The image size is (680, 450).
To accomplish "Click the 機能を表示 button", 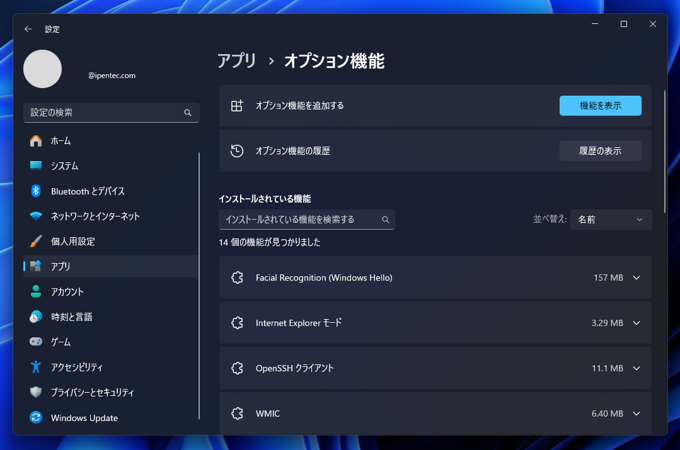I will 600,106.
